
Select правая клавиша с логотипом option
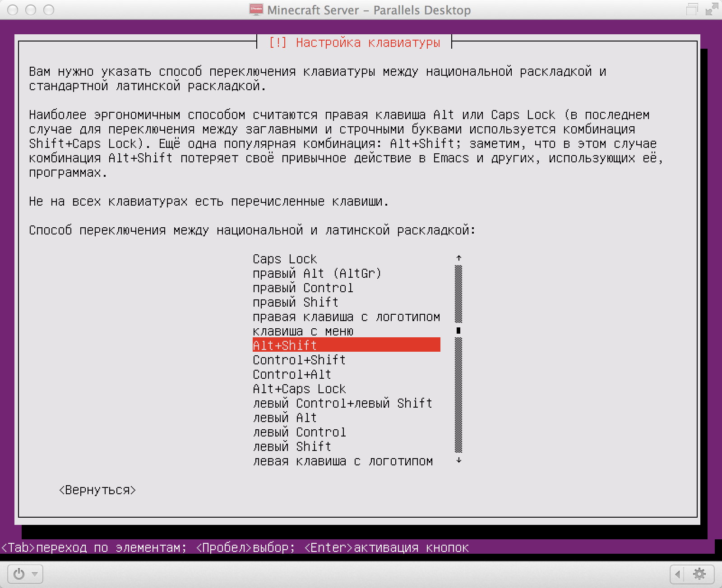(x=347, y=316)
